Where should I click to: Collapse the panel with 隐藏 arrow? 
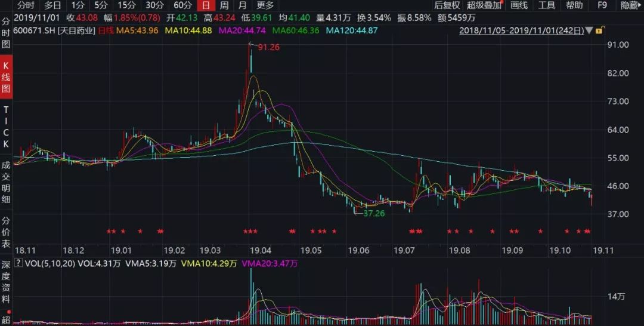[x=630, y=5]
